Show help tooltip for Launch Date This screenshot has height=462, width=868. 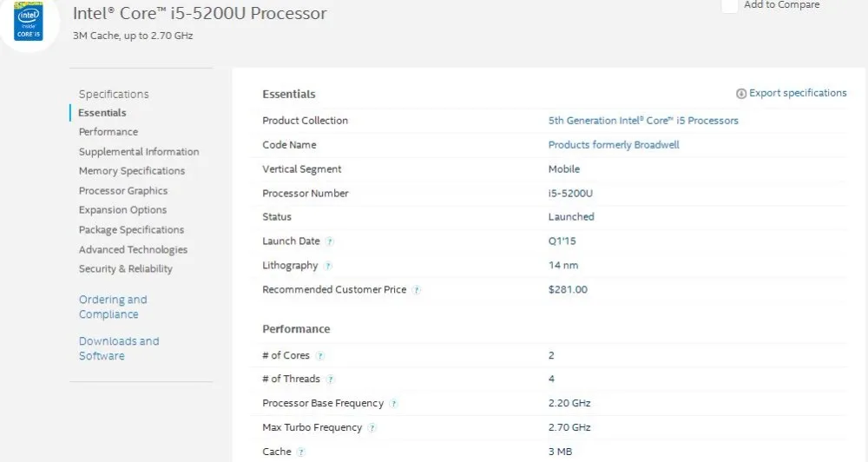tap(329, 241)
